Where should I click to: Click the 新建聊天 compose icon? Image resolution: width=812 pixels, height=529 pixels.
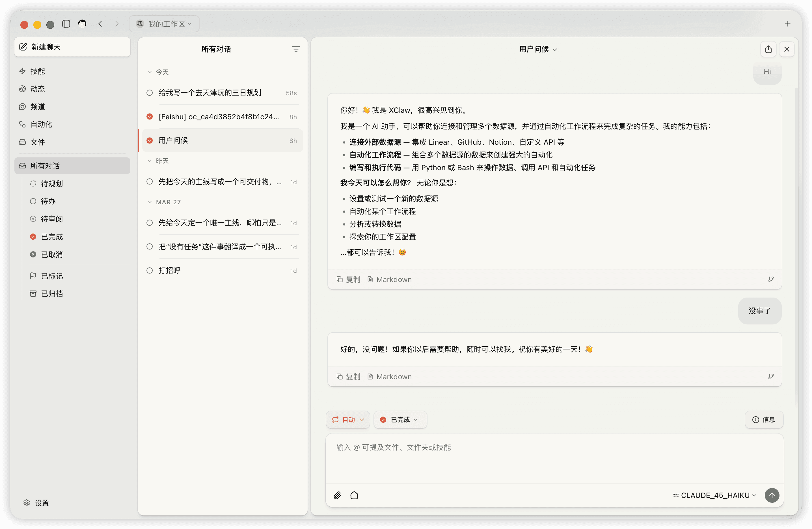point(23,47)
